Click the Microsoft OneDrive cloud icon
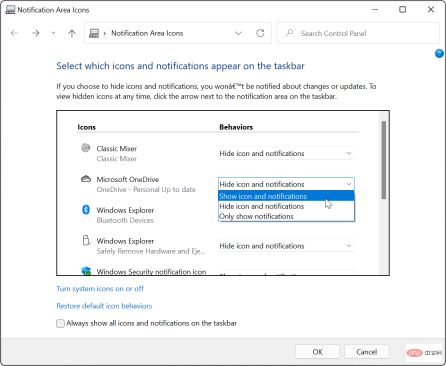Image resolution: width=446 pixels, height=366 pixels. 86,179
